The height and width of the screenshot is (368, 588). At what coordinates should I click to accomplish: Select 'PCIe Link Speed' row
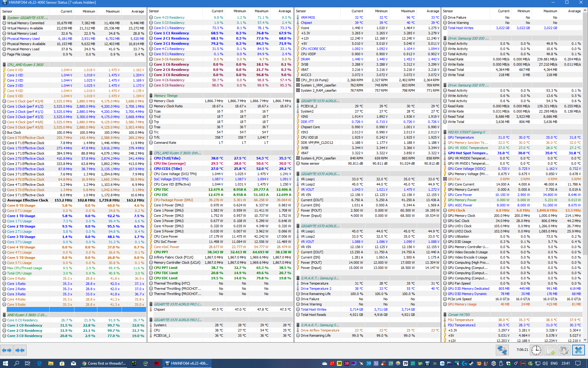pyautogui.click(x=513, y=299)
